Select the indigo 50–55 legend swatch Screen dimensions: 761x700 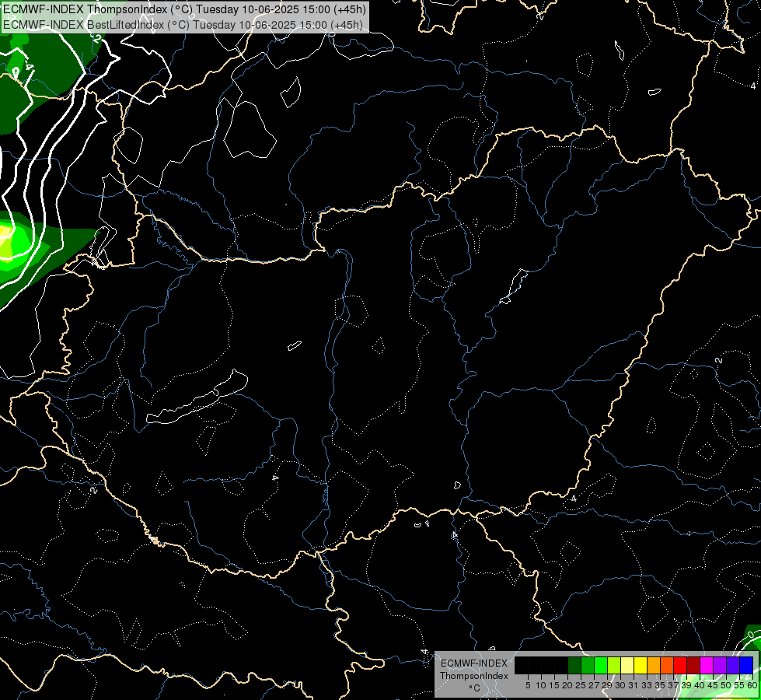[733, 665]
